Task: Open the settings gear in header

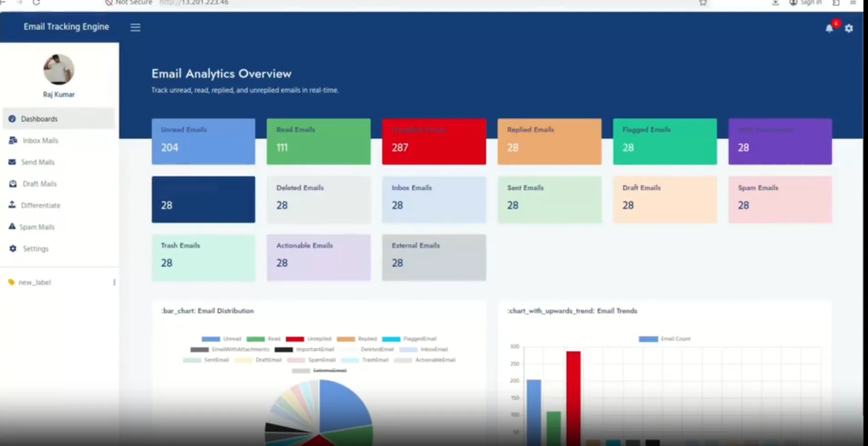Action: point(849,28)
